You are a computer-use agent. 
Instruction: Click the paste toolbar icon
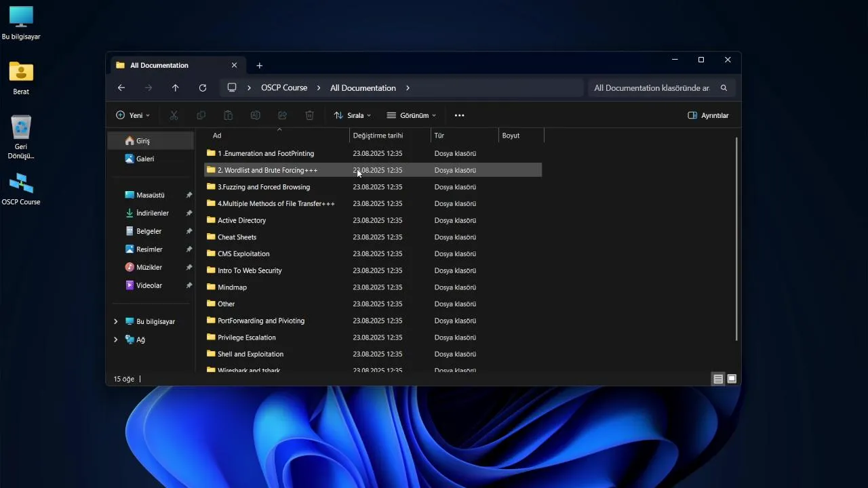pos(229,115)
